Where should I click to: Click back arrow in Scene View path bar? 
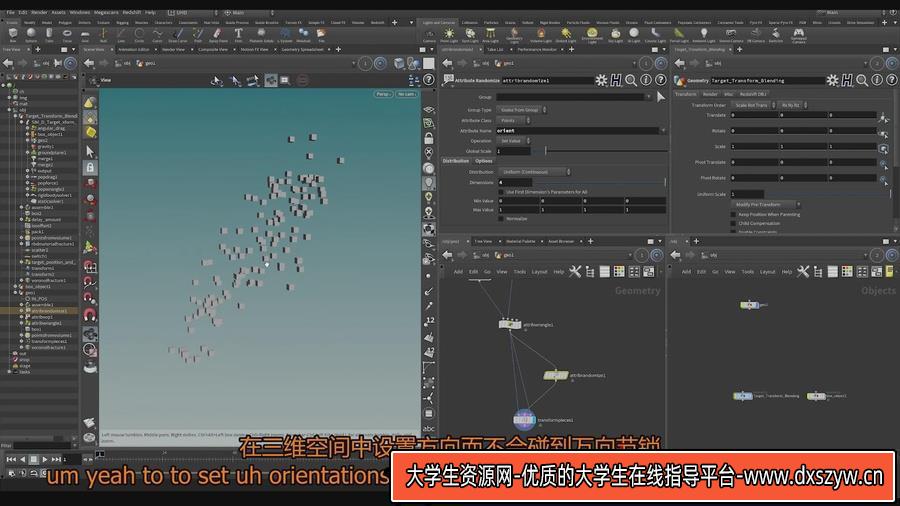tap(90, 63)
